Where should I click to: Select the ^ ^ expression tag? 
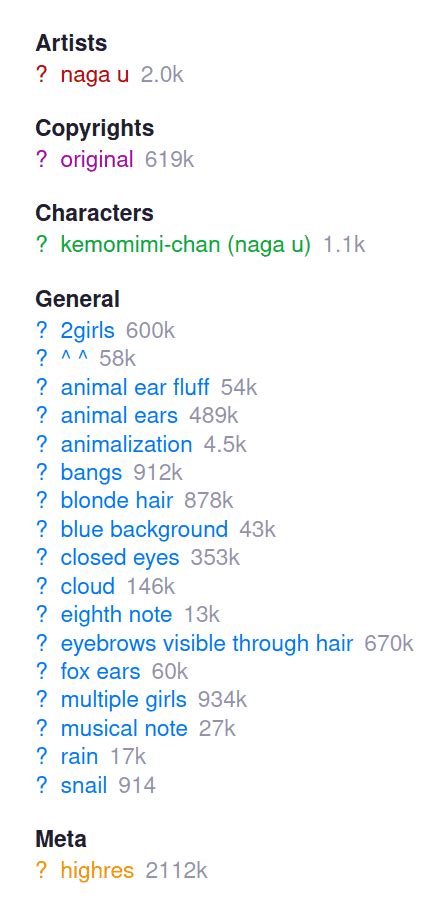74,359
